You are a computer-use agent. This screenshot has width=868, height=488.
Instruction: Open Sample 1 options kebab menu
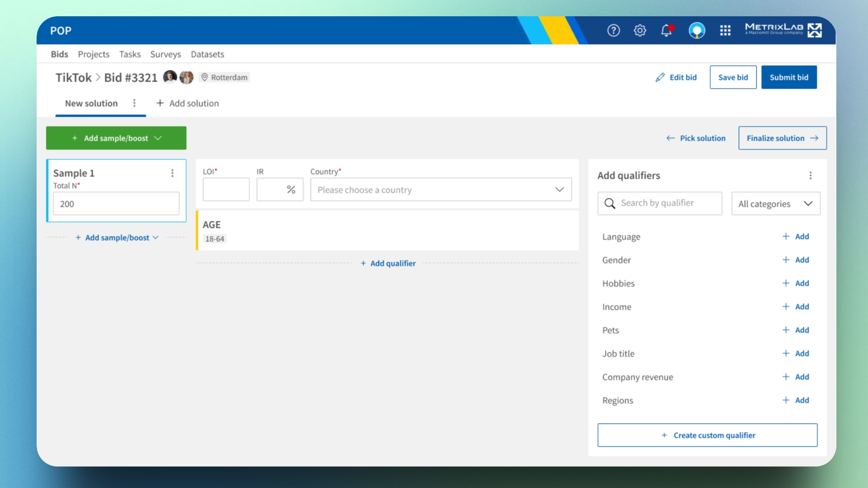coord(172,173)
